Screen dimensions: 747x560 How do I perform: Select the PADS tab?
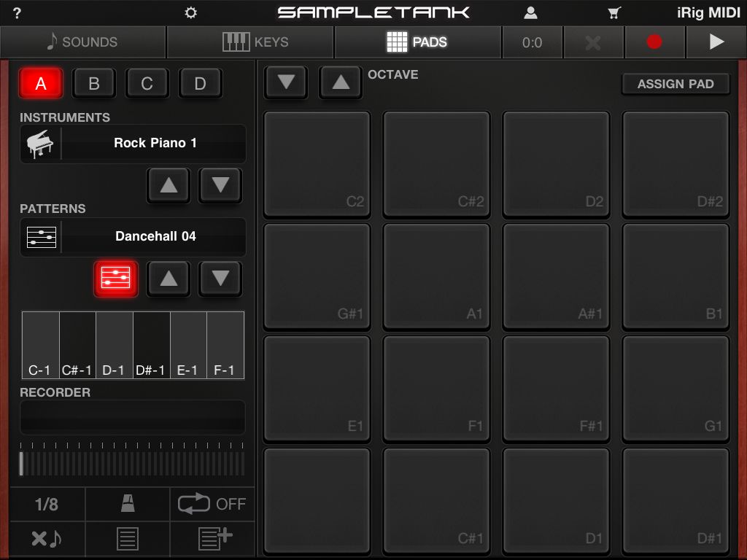[x=418, y=42]
